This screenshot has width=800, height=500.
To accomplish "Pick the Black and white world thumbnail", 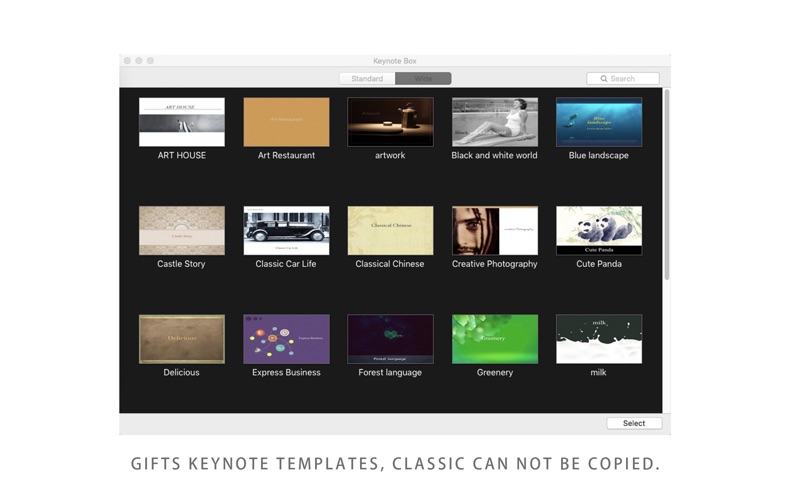I will click(495, 122).
